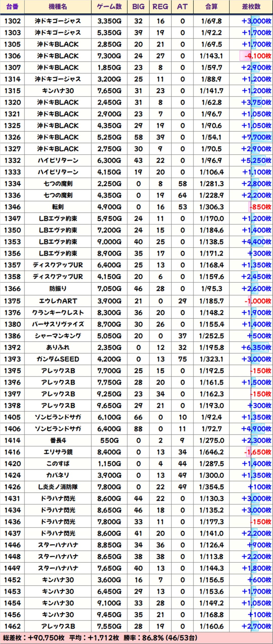This screenshot has width=273, height=644.
Task: Click the -4,100枚 value for 1306
Action: pyautogui.click(x=257, y=56)
